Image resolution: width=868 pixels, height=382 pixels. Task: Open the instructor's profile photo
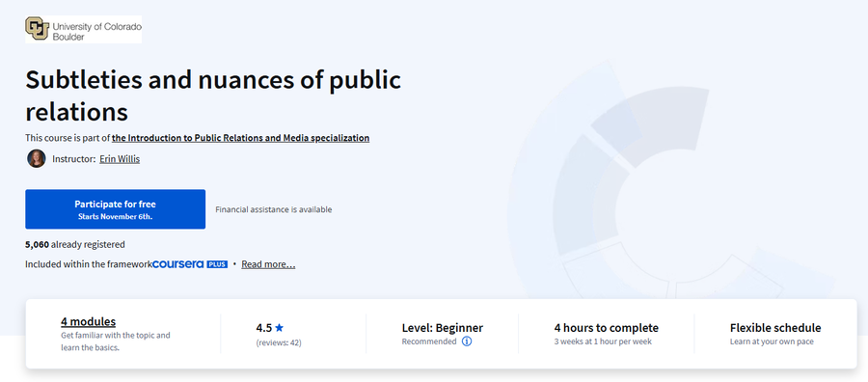(37, 159)
